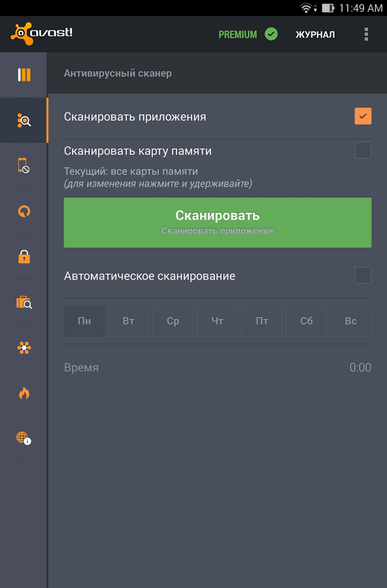Click the PREMIUM label with green checkmark
Image resolution: width=387 pixels, height=588 pixels.
pos(248,34)
